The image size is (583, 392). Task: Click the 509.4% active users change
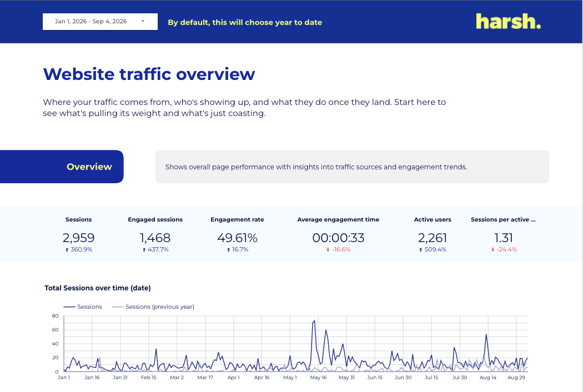tap(433, 249)
